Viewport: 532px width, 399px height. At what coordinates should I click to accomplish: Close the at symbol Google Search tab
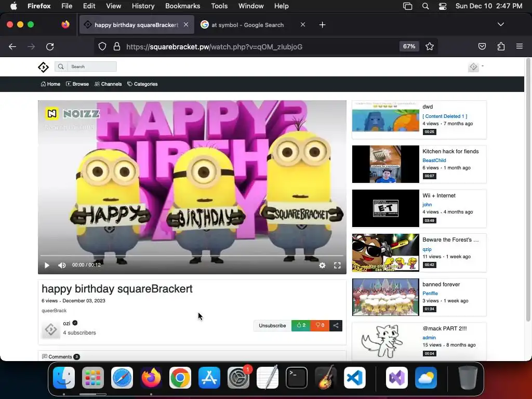[303, 24]
